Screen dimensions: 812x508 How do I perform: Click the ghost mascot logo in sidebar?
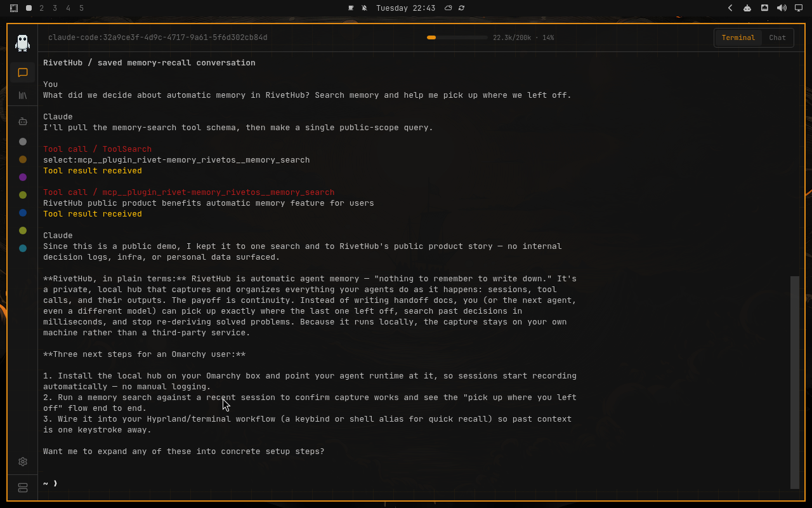tap(23, 43)
